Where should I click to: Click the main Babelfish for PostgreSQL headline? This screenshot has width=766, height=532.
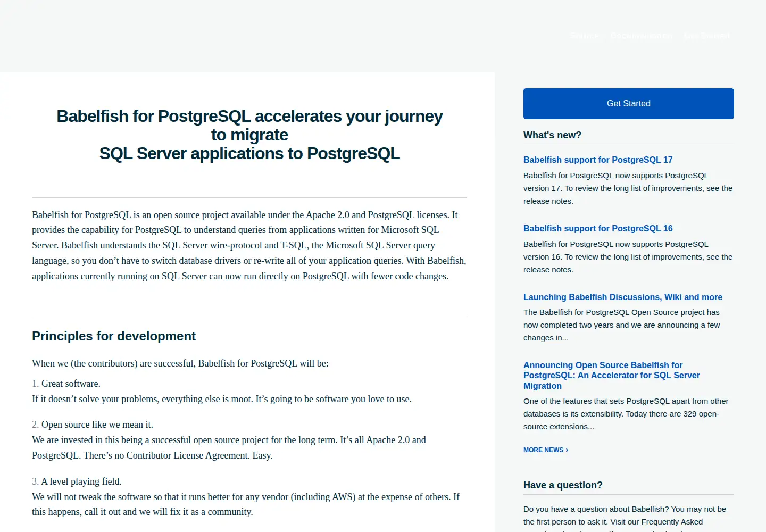pyautogui.click(x=249, y=135)
